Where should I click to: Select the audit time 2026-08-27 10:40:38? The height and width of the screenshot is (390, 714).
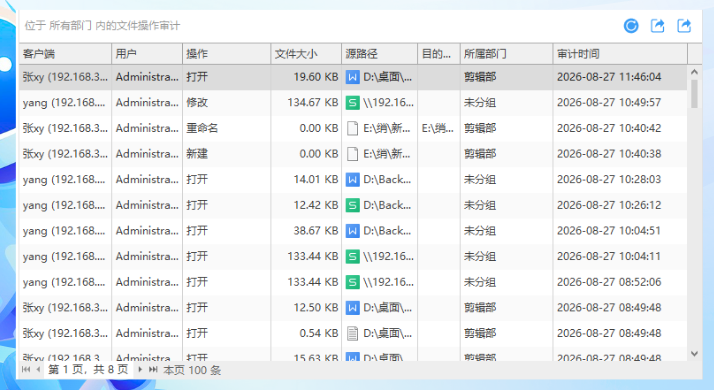[x=609, y=154]
